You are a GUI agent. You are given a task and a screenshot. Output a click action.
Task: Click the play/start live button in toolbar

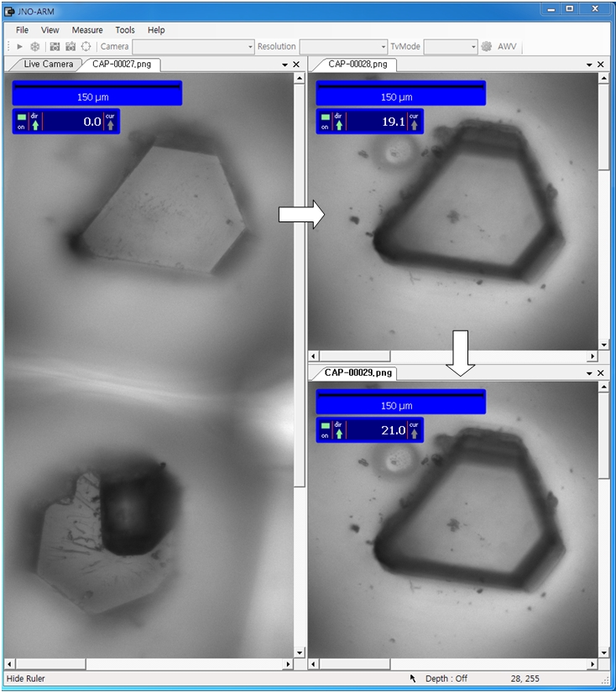point(20,47)
